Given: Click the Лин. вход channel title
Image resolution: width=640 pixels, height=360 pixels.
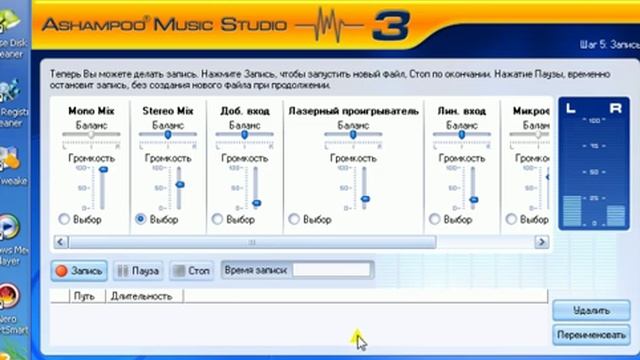Looking at the screenshot, I should tap(462, 111).
